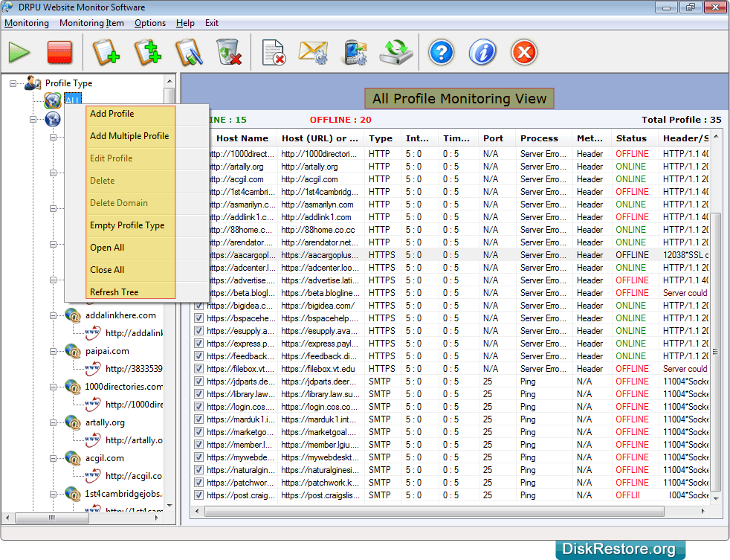Collapse the 1000directories.com tree node
730x560 pixels.
click(x=53, y=387)
